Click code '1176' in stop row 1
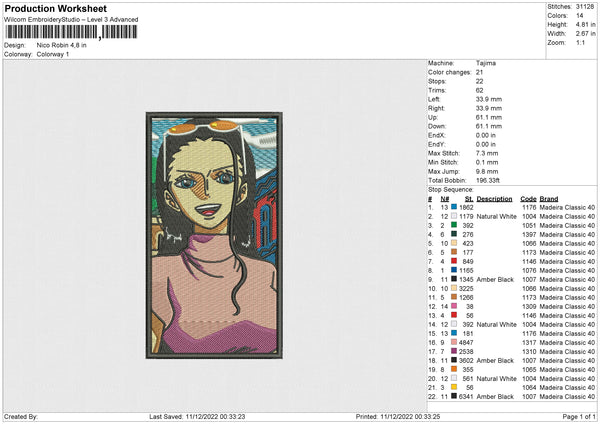Image resolution: width=600 pixels, height=424 pixels. click(529, 207)
